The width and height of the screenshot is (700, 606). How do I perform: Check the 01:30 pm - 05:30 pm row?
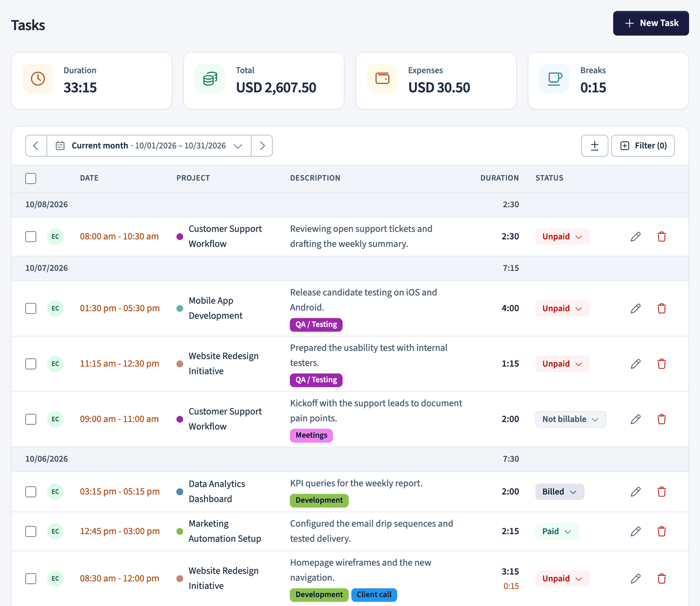pos(31,308)
